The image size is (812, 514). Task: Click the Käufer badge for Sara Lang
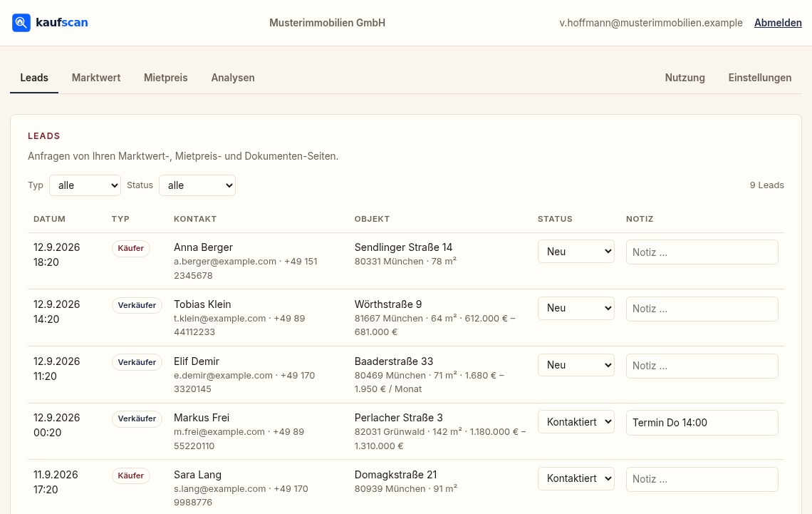click(x=131, y=476)
